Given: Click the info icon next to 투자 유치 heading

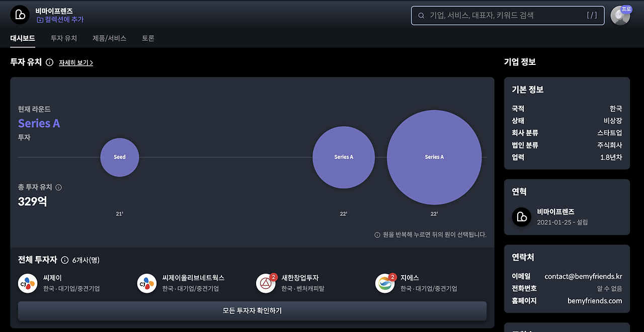Looking at the screenshot, I should (49, 62).
